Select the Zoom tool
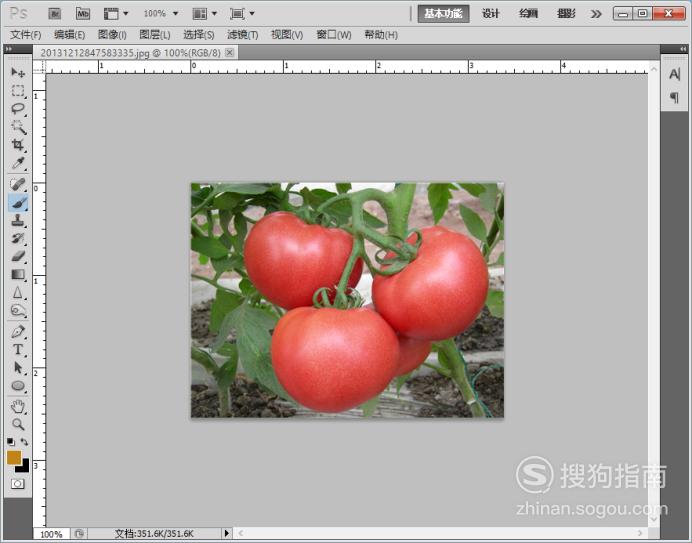The image size is (692, 543). point(18,424)
